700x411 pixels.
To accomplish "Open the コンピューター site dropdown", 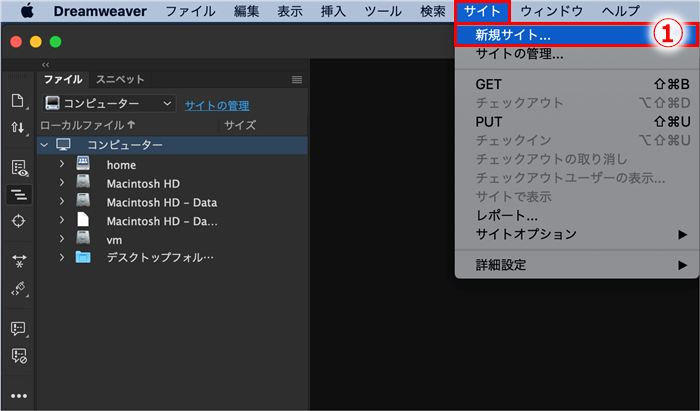I will pos(109,104).
